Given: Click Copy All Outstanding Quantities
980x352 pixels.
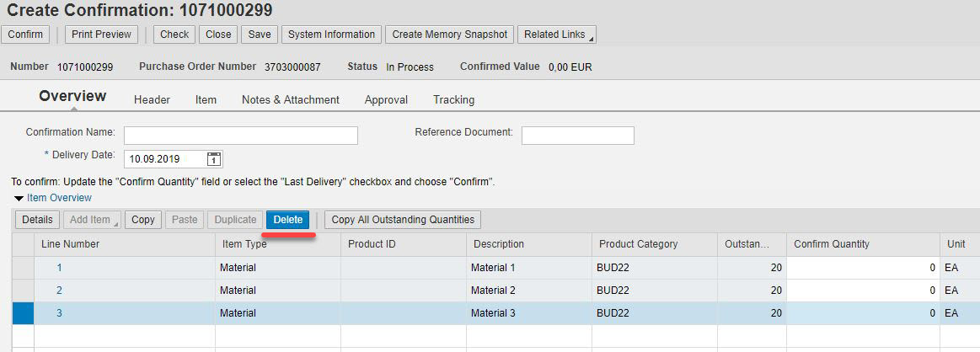Looking at the screenshot, I should pyautogui.click(x=403, y=220).
